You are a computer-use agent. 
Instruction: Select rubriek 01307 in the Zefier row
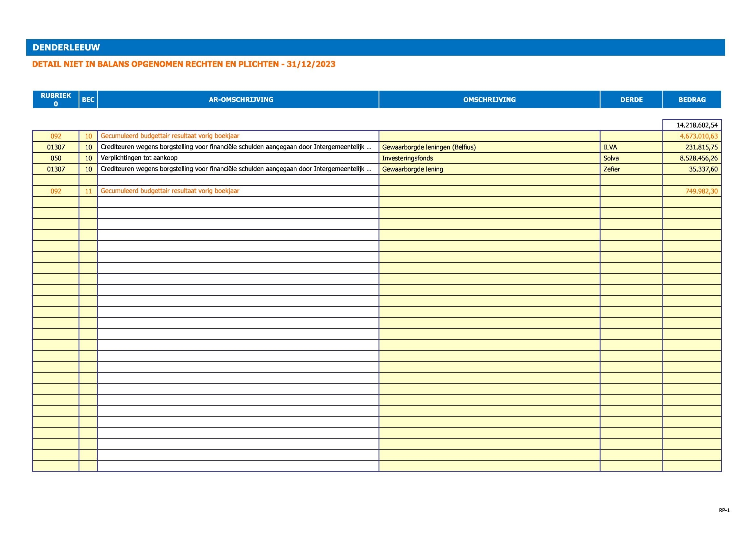tap(56, 169)
